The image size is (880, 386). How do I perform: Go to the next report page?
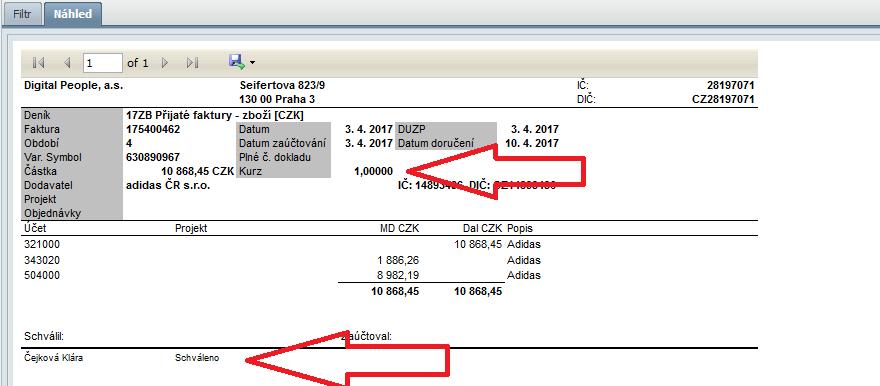[x=165, y=63]
